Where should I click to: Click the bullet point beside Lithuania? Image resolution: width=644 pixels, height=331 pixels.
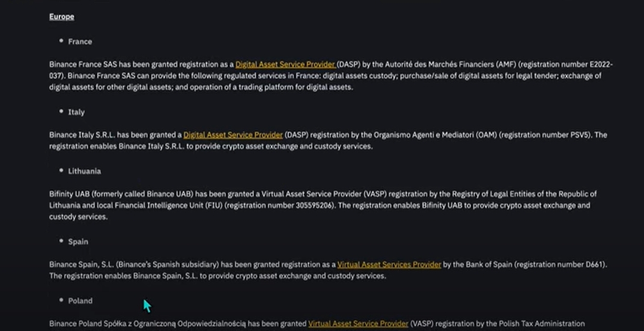61,171
